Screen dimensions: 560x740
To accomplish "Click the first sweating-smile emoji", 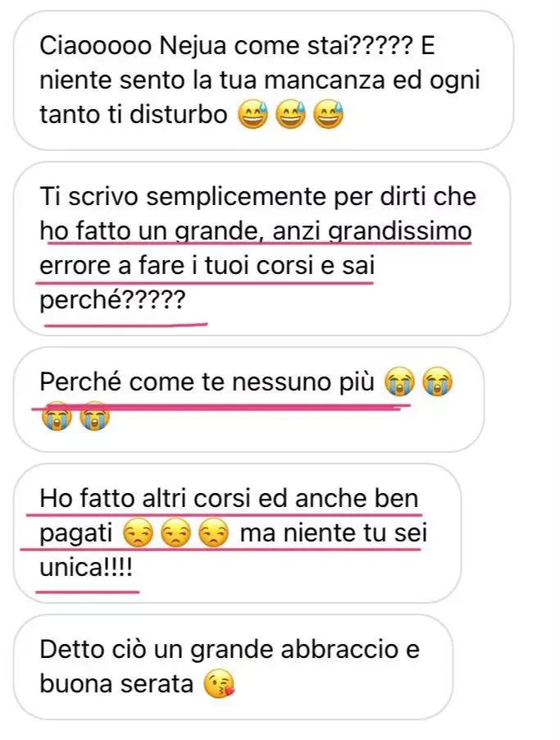I will tap(253, 115).
